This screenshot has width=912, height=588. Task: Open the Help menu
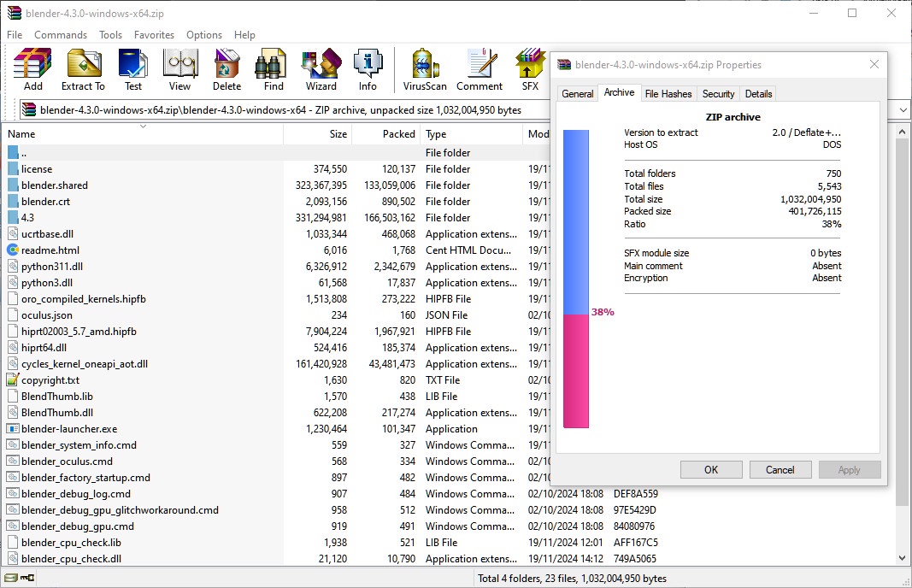point(244,35)
